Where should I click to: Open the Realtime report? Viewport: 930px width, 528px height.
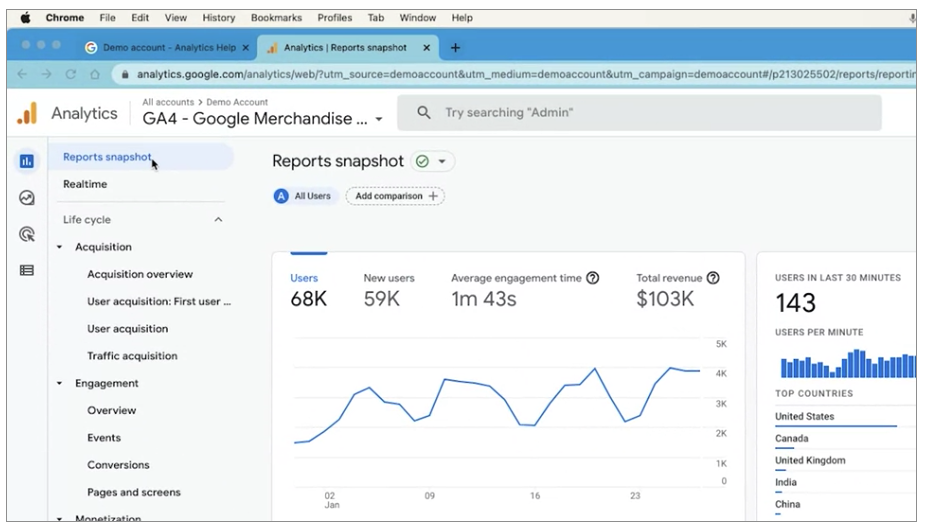click(85, 185)
